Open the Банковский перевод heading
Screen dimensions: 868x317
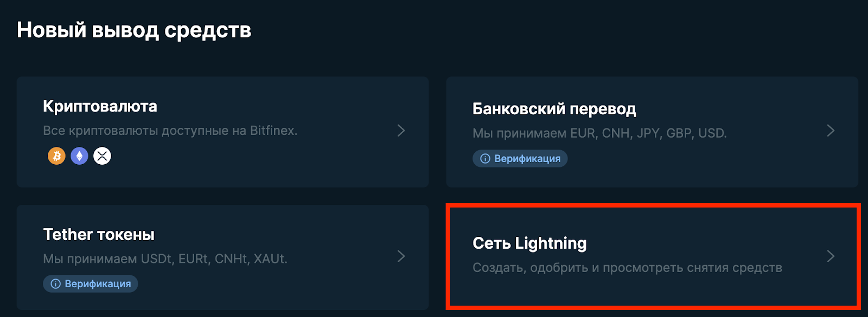pyautogui.click(x=554, y=109)
